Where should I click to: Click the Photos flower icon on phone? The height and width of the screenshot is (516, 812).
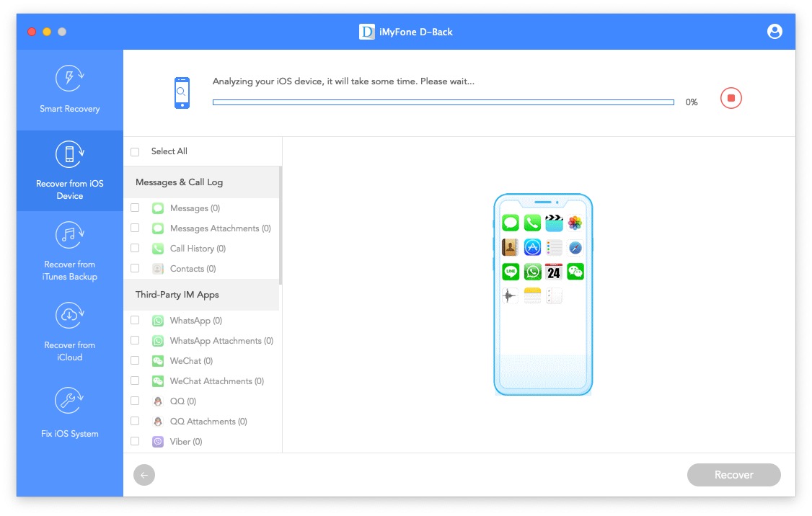point(575,223)
